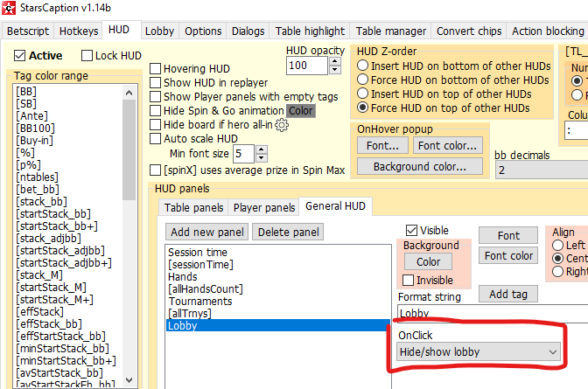Select Insert HUD on bottom of other HUDs
The width and height of the screenshot is (588, 389).
[x=362, y=66]
